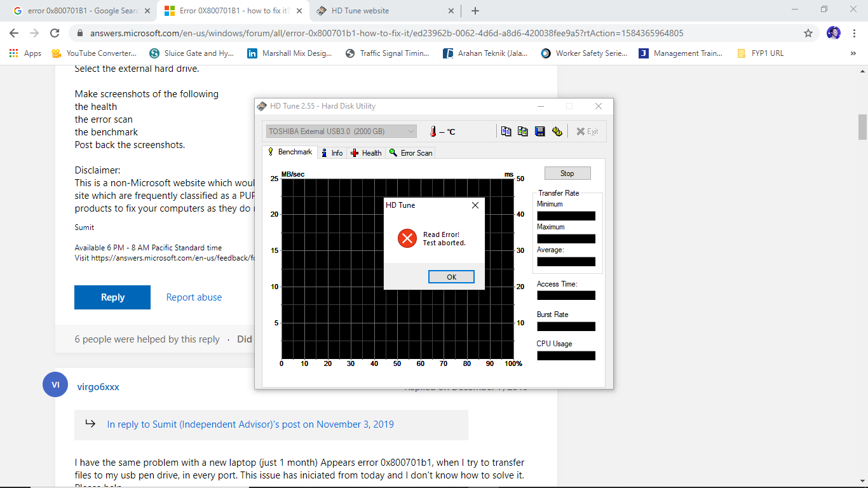The image size is (868, 488).
Task: Switch to the Health tab
Action: click(366, 152)
